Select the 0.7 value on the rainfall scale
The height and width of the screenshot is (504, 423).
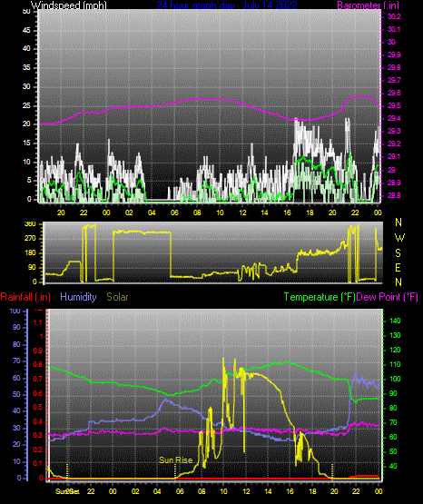[x=38, y=379]
